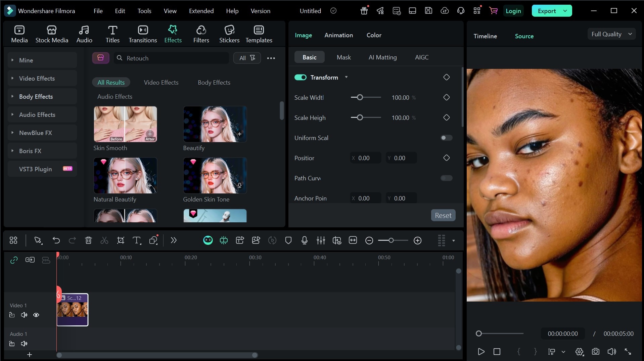Viewport: 644px width, 361px height.
Task: Click the Export button
Action: click(547, 10)
